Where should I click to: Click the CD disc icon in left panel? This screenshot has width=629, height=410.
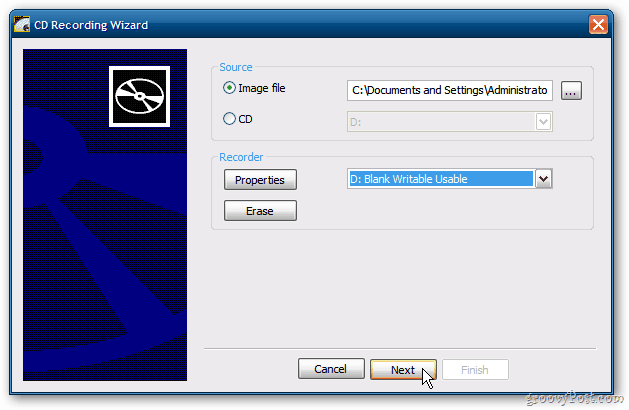point(139,96)
